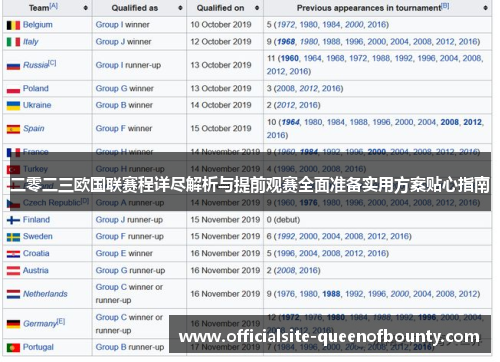Open the Portugal team link

click(x=38, y=347)
